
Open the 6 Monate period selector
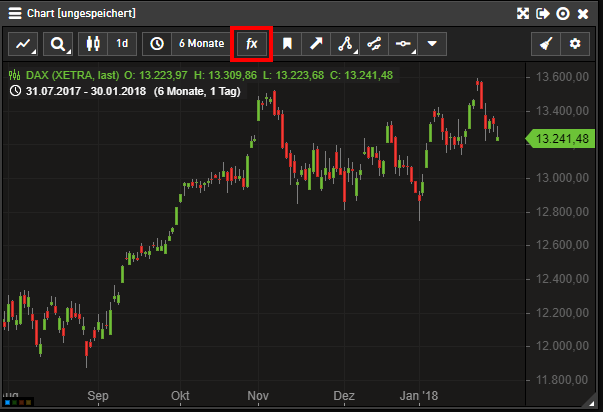(202, 44)
